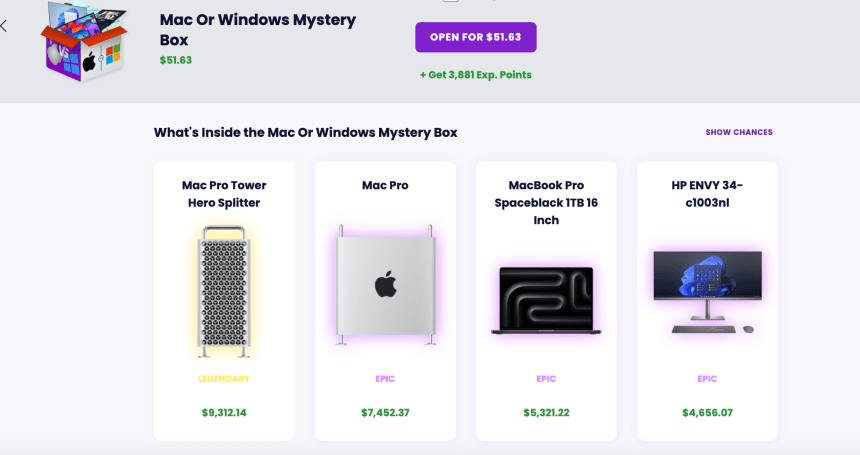Select the MacBook Pro Spaceblack laptop image
Viewport: 860px width, 455px height.
coord(546,300)
